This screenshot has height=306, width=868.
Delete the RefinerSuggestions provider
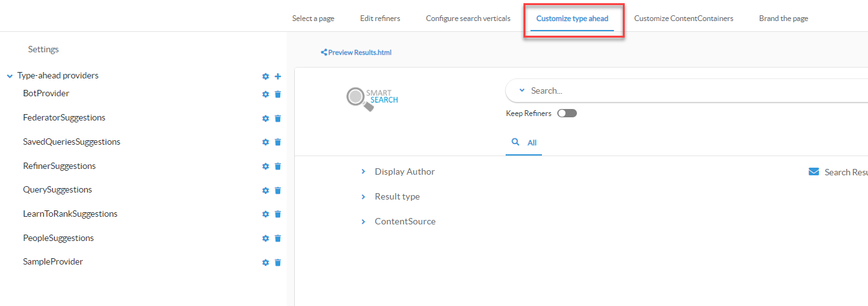pos(278,166)
